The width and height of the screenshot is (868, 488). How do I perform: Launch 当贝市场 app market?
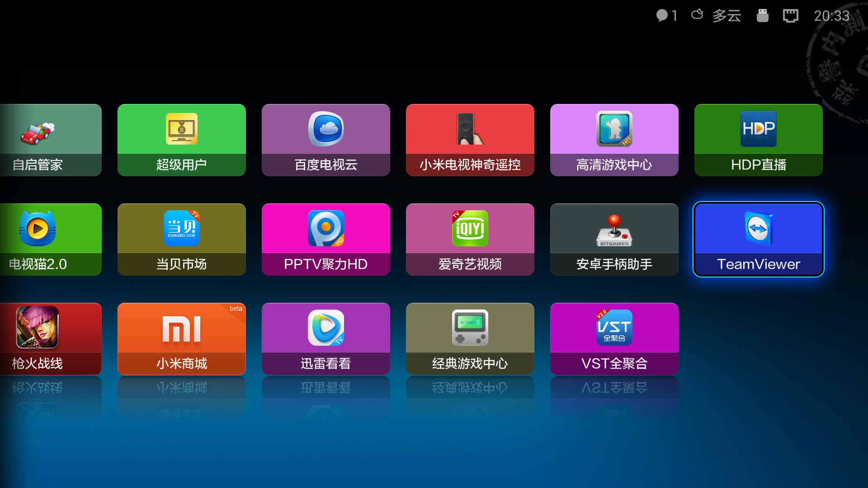pyautogui.click(x=181, y=239)
